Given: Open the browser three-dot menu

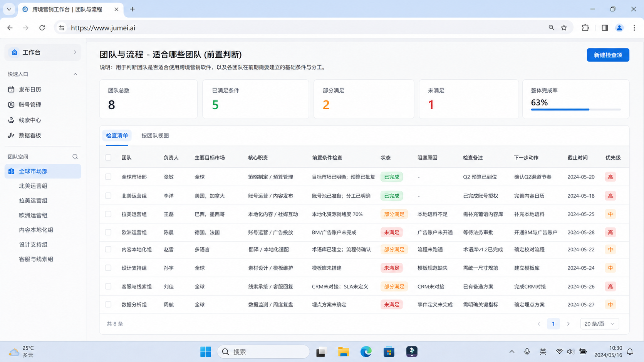Looking at the screenshot, I should click(634, 28).
